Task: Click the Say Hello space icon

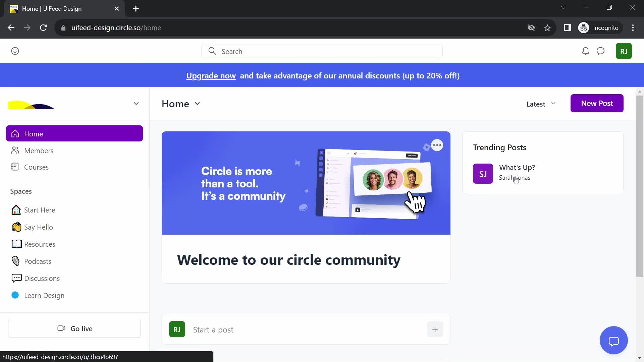Action: point(15,227)
